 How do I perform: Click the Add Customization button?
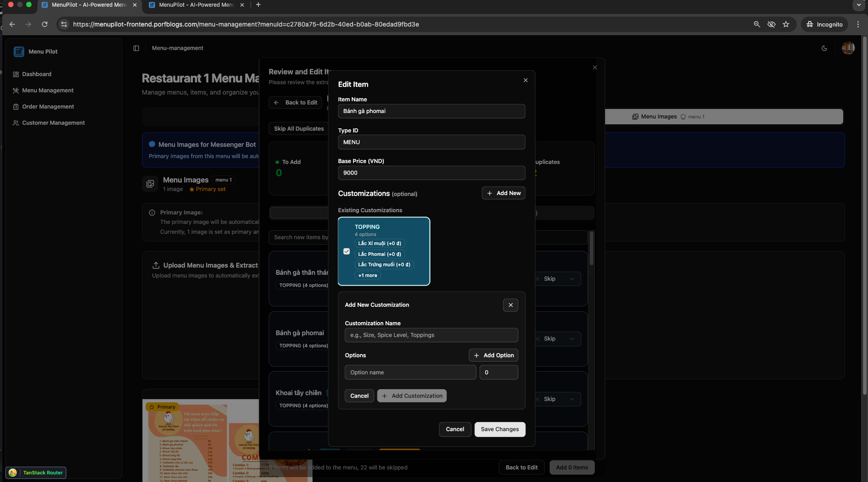point(412,396)
